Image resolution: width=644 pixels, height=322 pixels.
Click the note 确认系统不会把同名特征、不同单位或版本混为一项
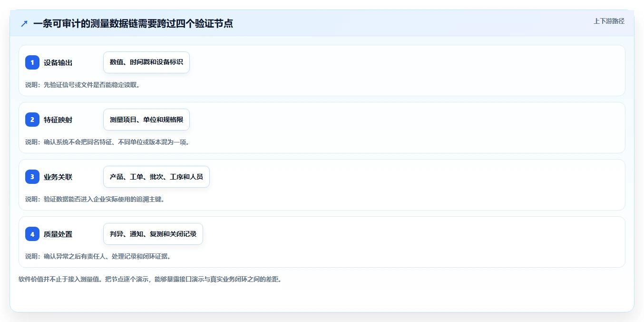click(117, 142)
